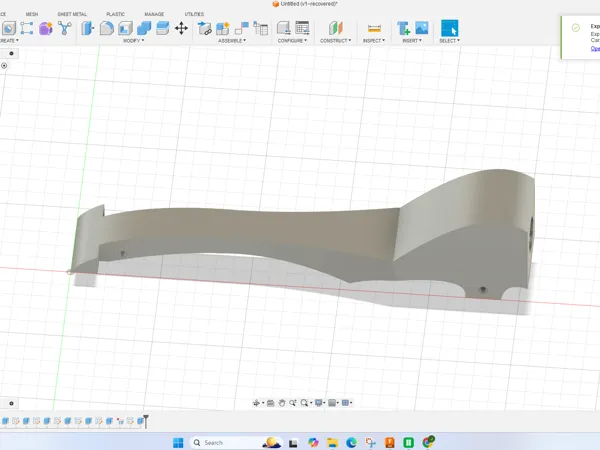Image resolution: width=600 pixels, height=450 pixels.
Task: Switch to the MESH tab
Action: [32, 14]
